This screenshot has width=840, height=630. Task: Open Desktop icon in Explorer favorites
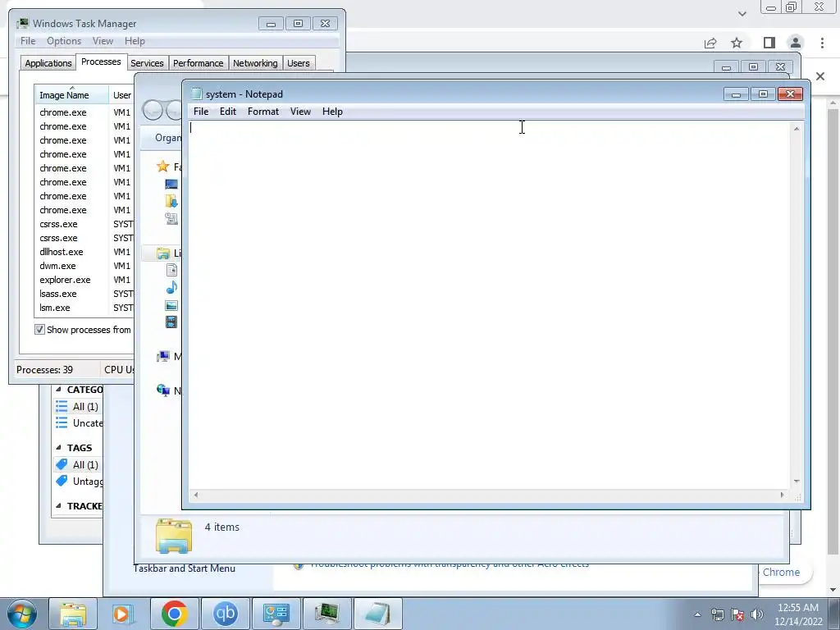tap(171, 185)
